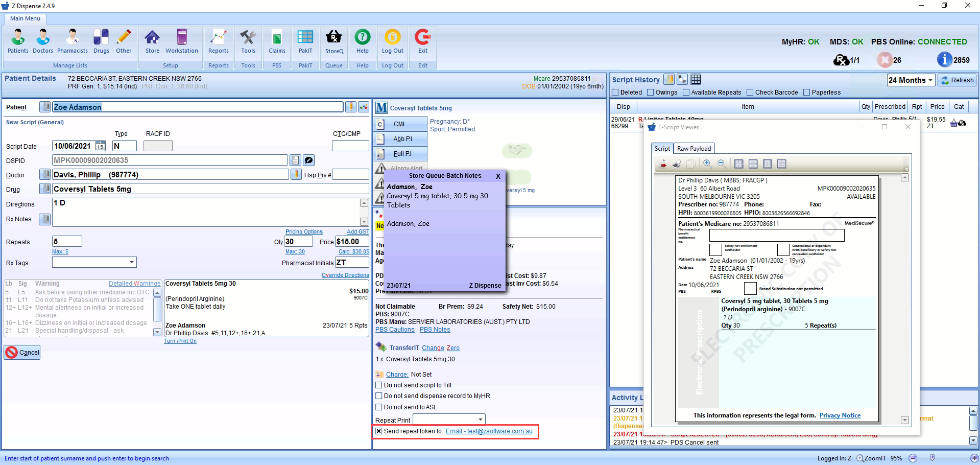This screenshot has width=980, height=465.
Task: Open the PBS Cautions link
Action: tap(395, 330)
